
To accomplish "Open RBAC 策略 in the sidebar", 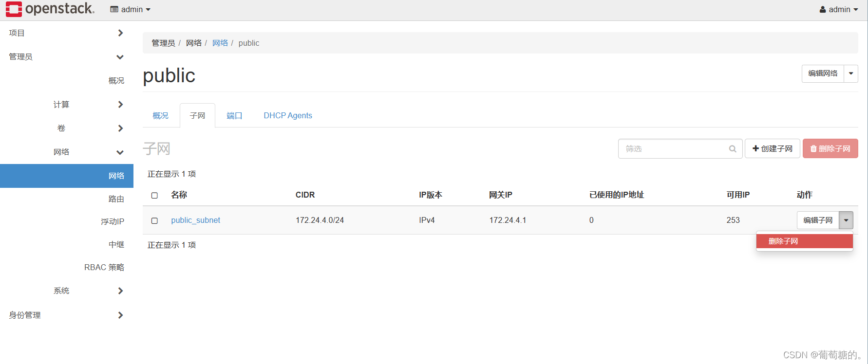I will 104,267.
